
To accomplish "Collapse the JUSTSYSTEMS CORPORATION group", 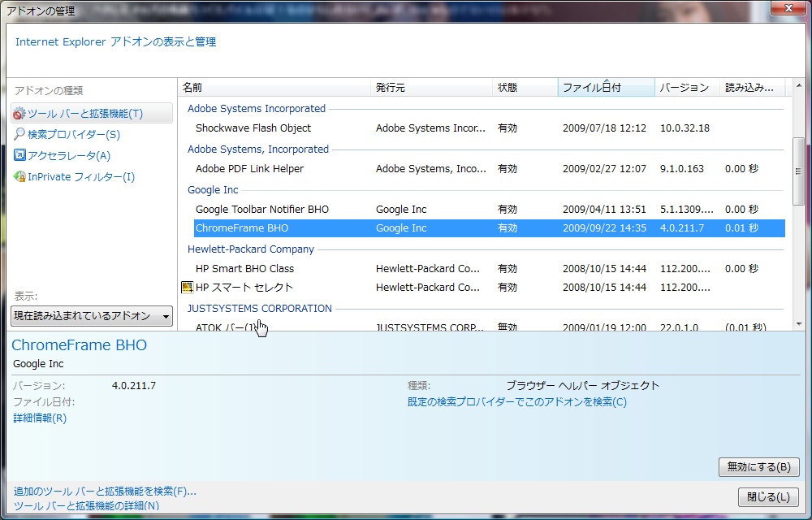I will click(260, 308).
